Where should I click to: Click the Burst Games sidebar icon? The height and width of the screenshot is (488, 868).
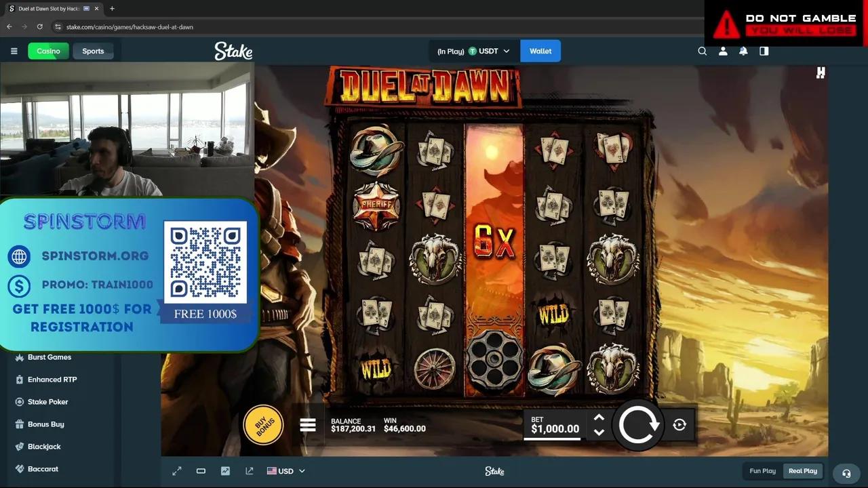[x=19, y=357]
